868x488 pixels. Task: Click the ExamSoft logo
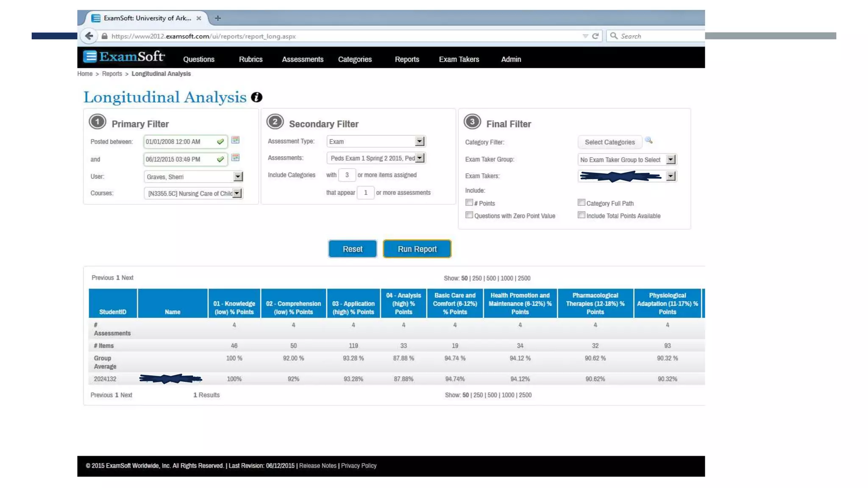(124, 57)
